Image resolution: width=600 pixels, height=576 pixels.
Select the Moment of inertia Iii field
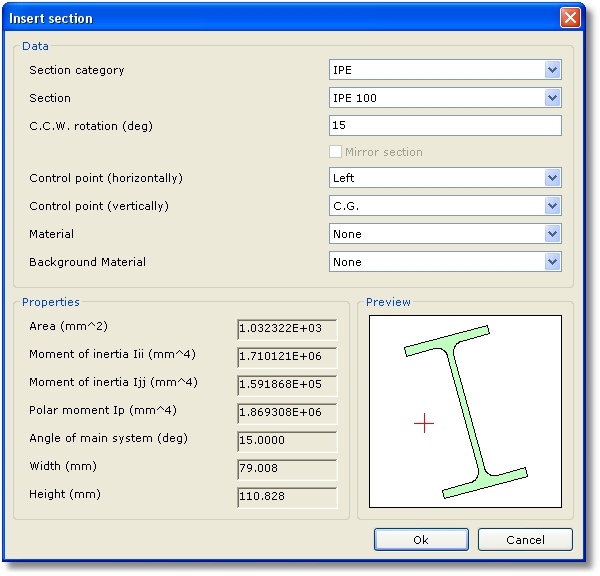pos(287,357)
